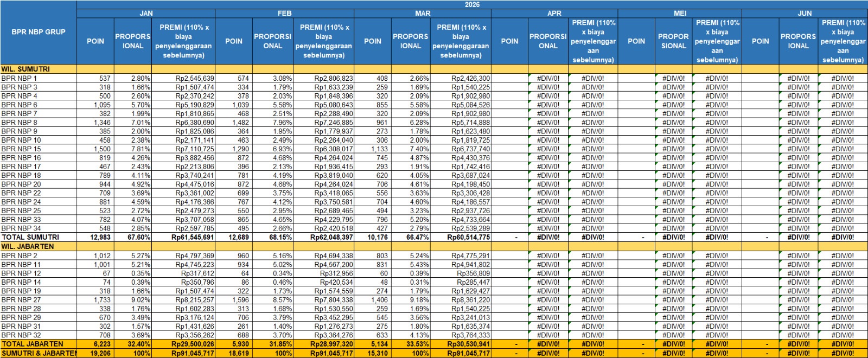Select the TOTAL SUMUTRI row label
868x358 pixels.
(30, 237)
